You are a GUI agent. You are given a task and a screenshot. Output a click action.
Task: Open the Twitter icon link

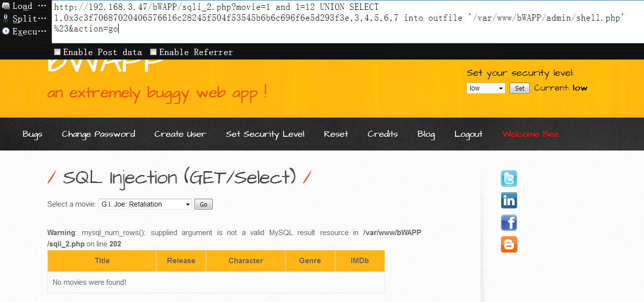tap(509, 178)
